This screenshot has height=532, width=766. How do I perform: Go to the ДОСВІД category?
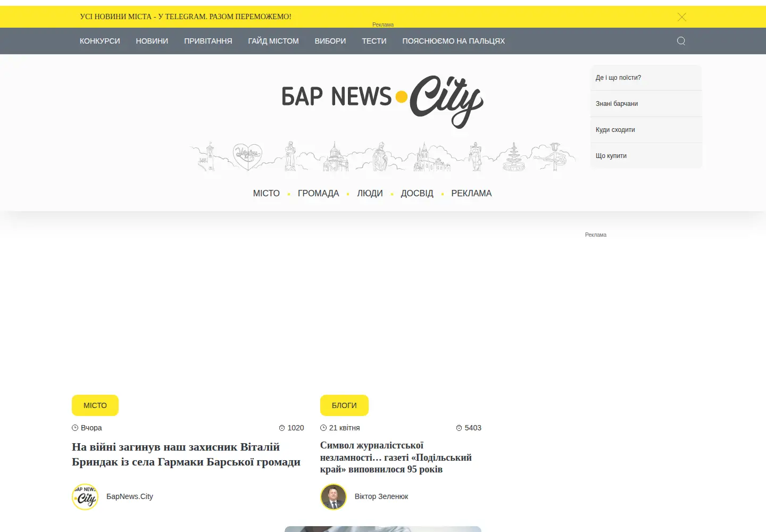coord(417,194)
